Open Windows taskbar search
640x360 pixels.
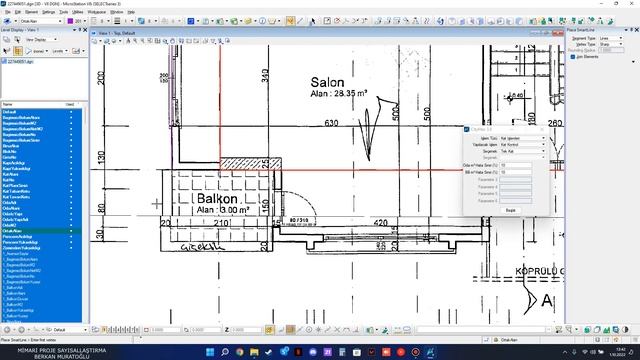pyautogui.click(x=225, y=352)
